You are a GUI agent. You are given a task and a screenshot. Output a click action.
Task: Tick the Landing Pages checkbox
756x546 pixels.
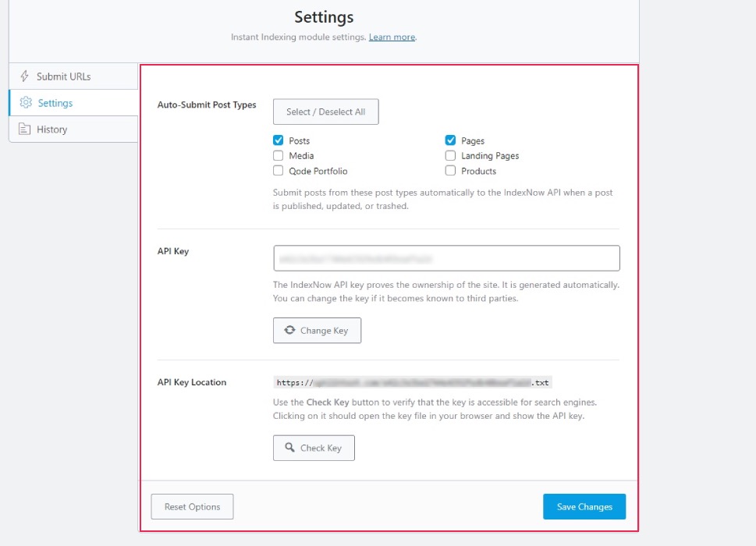(x=450, y=155)
